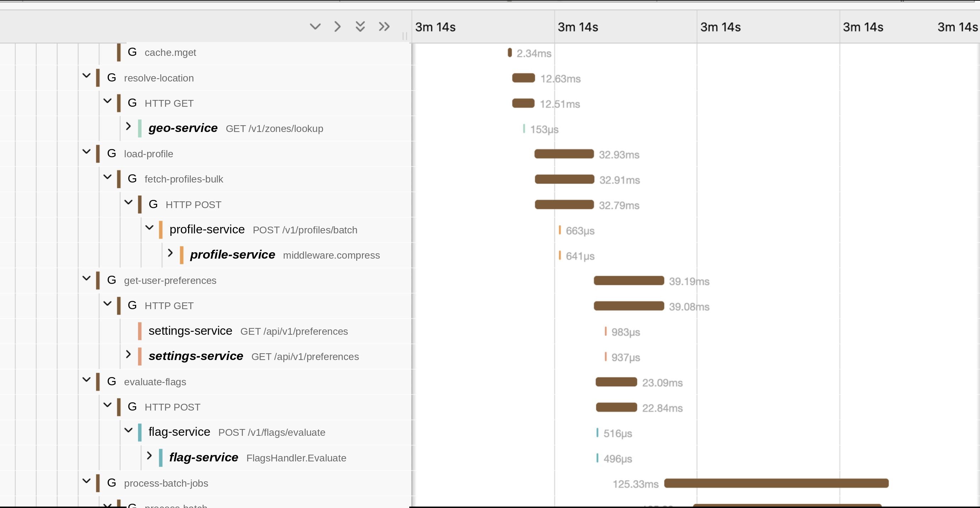Expand all spans with double right chevron

(384, 27)
